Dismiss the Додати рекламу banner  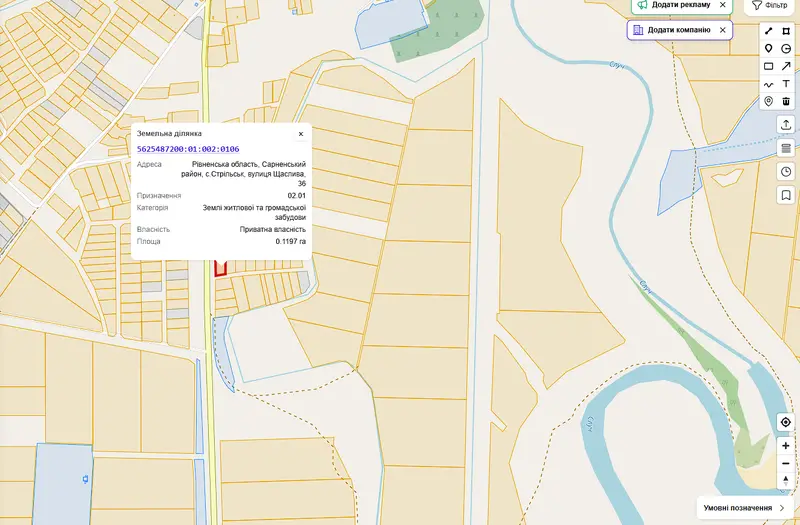(x=722, y=5)
